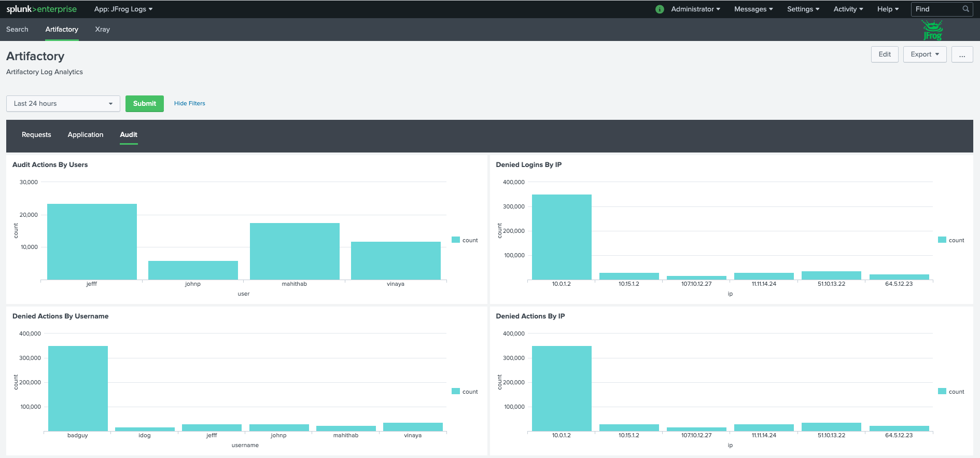Click the Denied Actions By Username panel title

click(61, 316)
